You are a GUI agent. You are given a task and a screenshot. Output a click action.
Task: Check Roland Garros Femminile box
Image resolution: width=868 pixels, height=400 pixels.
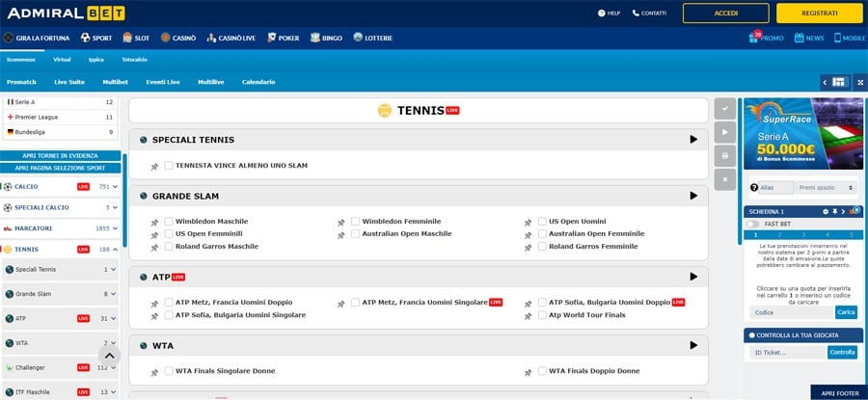point(542,247)
